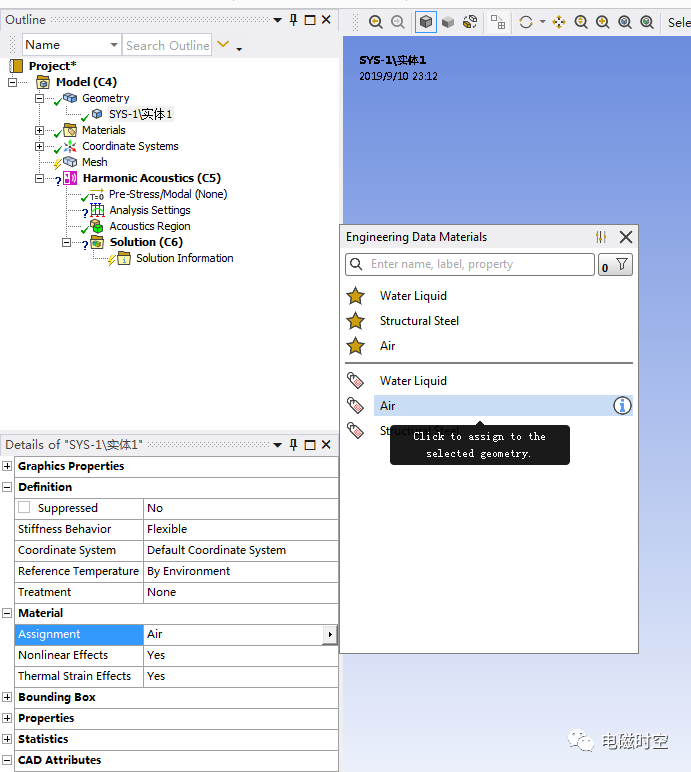
Task: Select Pre-Stress/Modal (None) item
Action: click(x=167, y=194)
